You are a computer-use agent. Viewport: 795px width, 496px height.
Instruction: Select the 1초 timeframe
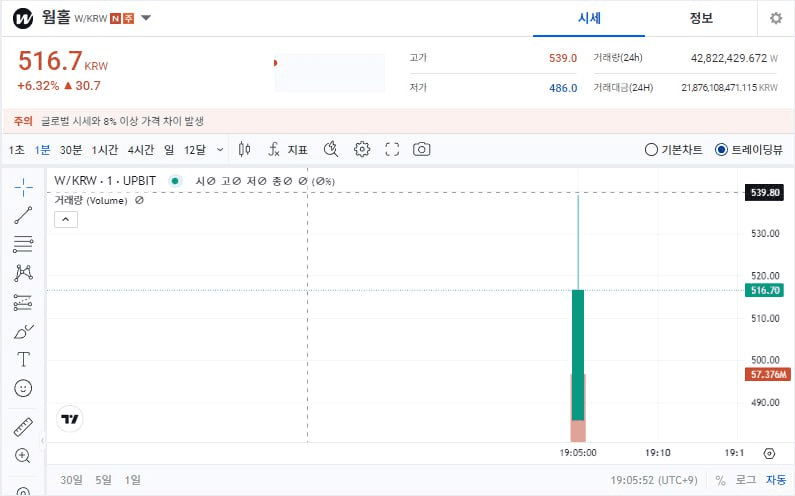point(16,150)
